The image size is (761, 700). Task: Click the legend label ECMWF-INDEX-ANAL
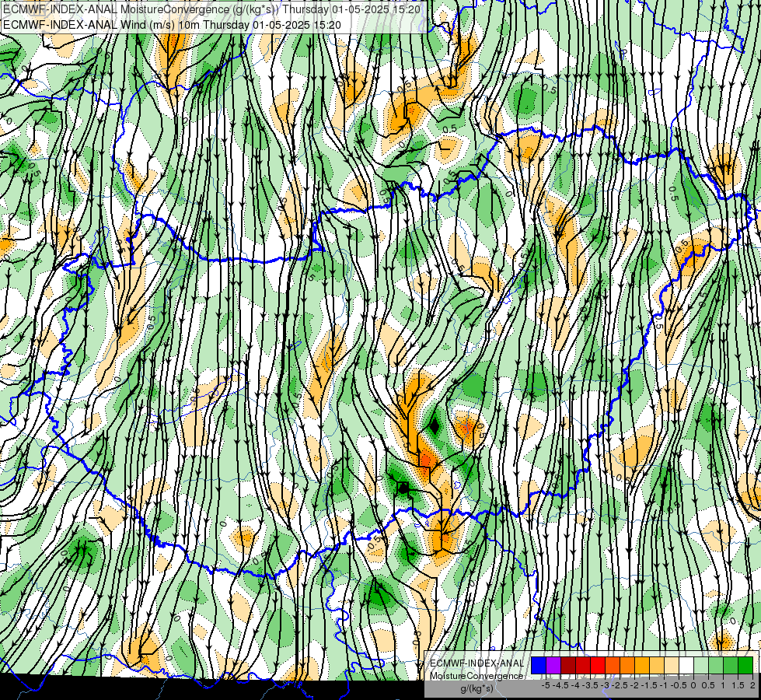476,663
